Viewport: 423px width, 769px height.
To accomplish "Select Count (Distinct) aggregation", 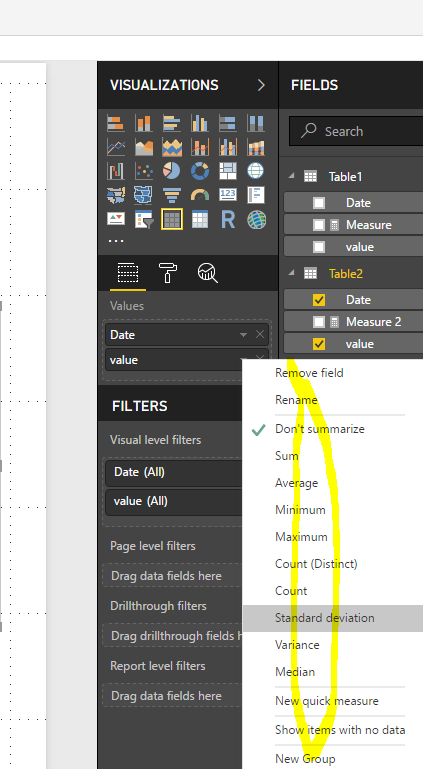I will coord(316,564).
